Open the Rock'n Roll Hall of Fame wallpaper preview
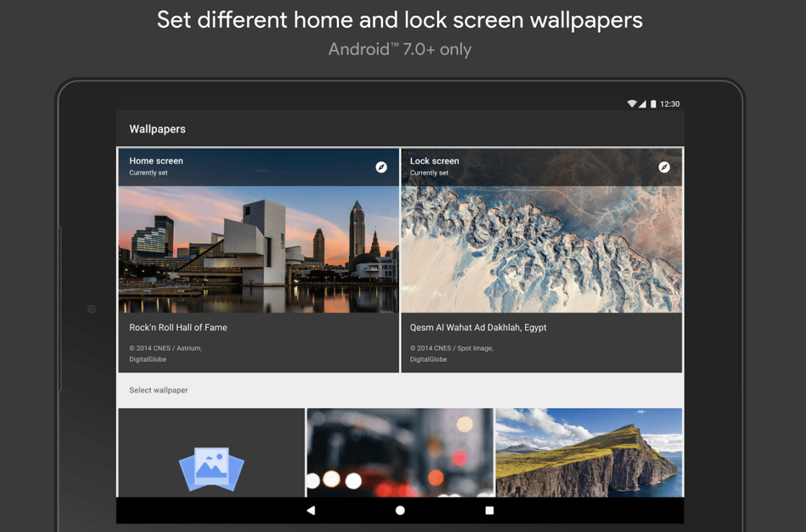Screen dimensions: 806x532 [259, 249]
